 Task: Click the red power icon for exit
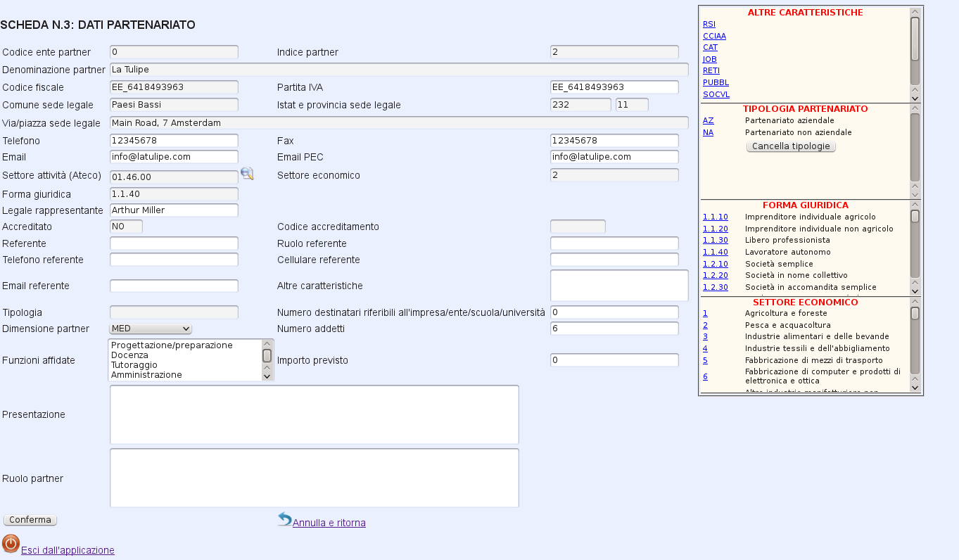coord(11,544)
